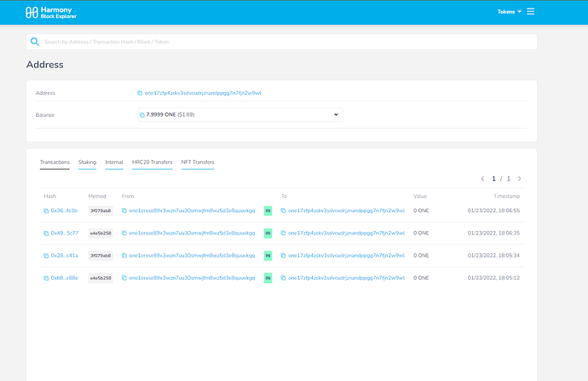Open transaction hash 0x28...c41a
The height and width of the screenshot is (381, 588).
coord(65,256)
